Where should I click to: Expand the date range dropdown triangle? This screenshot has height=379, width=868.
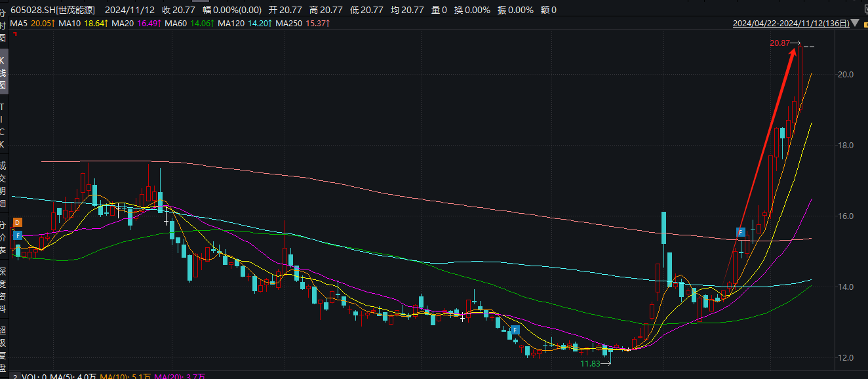[854, 24]
